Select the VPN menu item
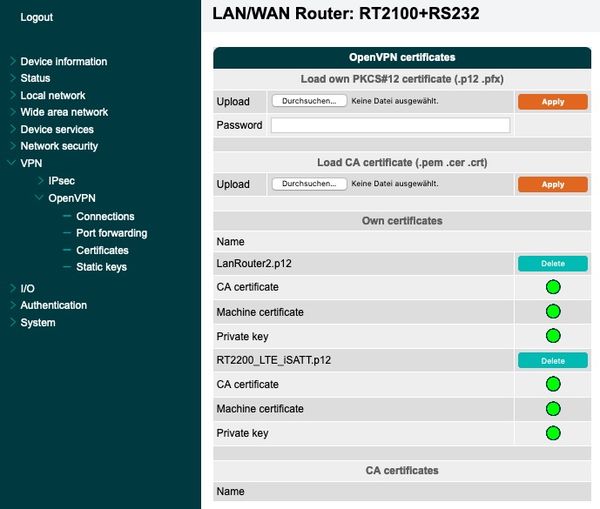This screenshot has height=509, width=600. [31, 163]
